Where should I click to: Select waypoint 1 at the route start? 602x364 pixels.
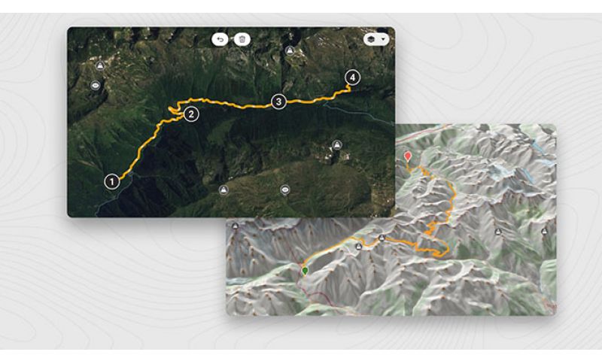coord(111,181)
